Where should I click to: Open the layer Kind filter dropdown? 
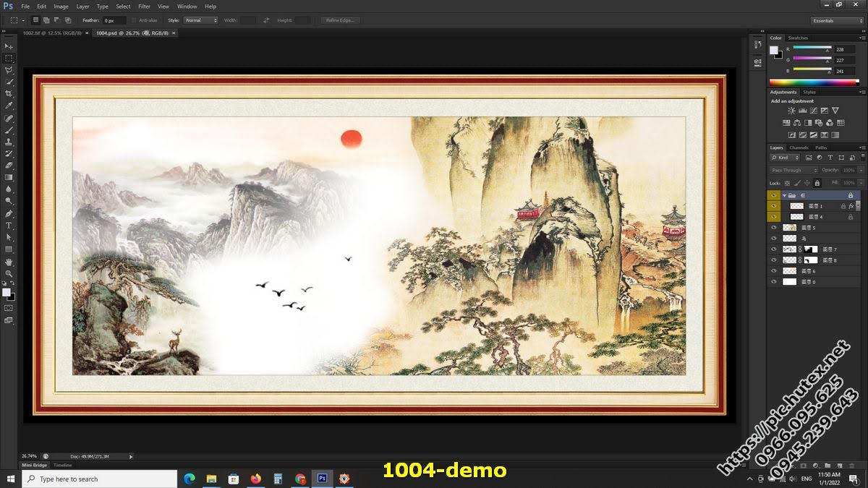[786, 158]
